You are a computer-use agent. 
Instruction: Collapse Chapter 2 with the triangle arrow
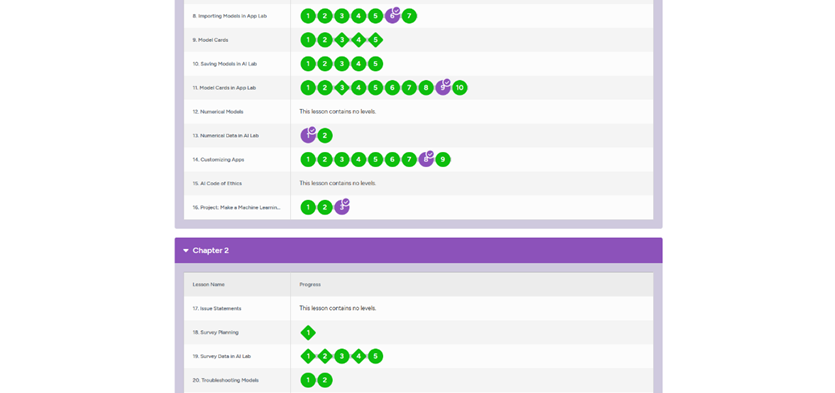(186, 251)
